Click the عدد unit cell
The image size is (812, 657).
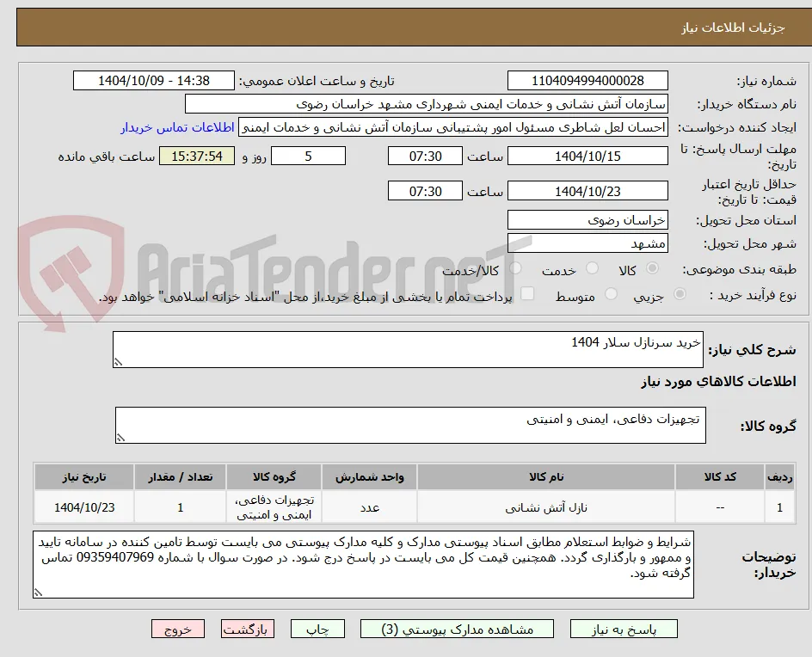370,507
